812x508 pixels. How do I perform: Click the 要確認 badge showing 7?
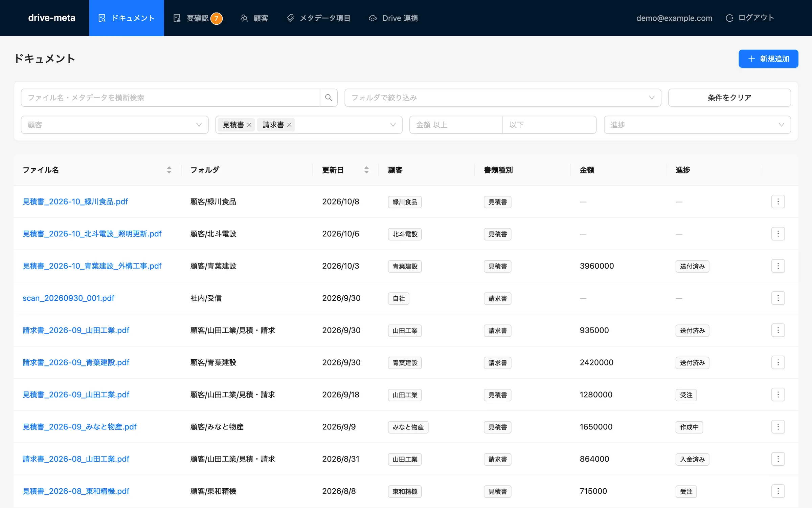tap(217, 18)
